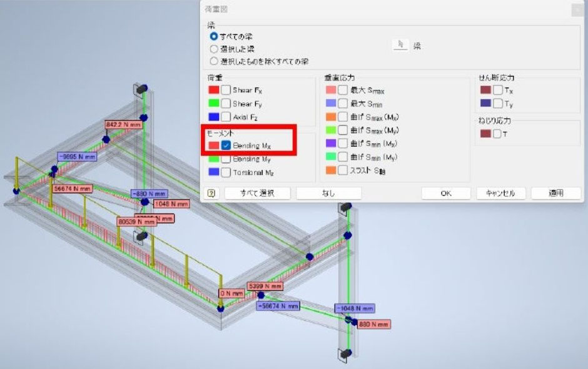Open orange swatch for 曲げ Smax (Mx)

(x=331, y=116)
